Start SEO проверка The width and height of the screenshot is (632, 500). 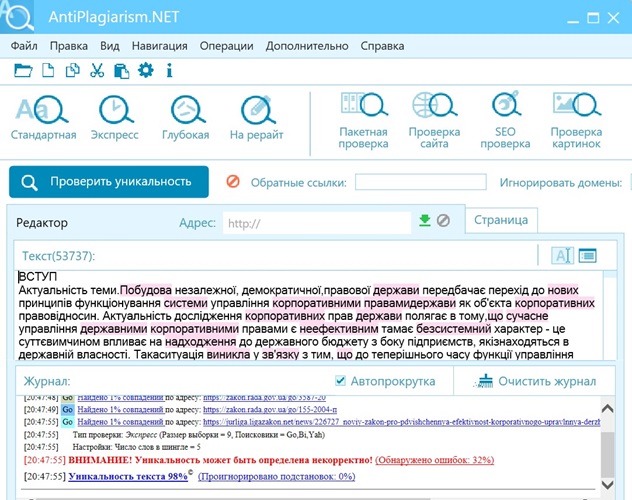tap(504, 119)
